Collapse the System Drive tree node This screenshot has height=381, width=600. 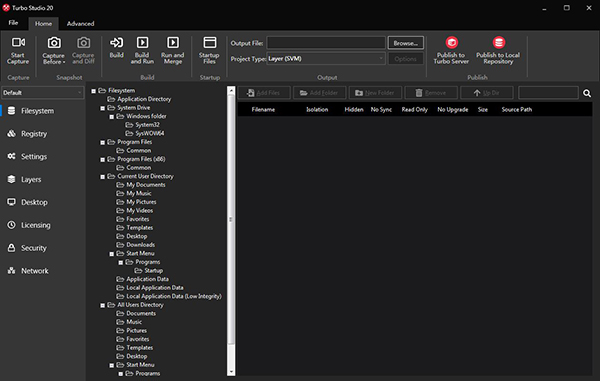point(103,108)
